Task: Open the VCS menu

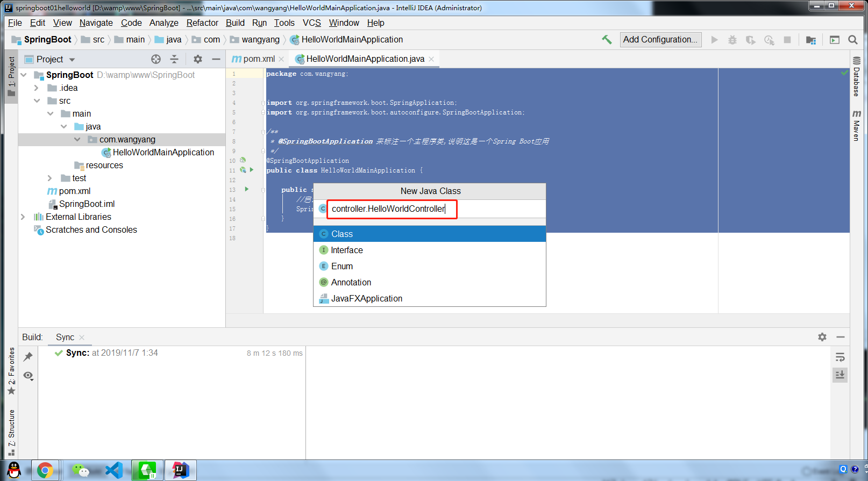Action: (312, 23)
